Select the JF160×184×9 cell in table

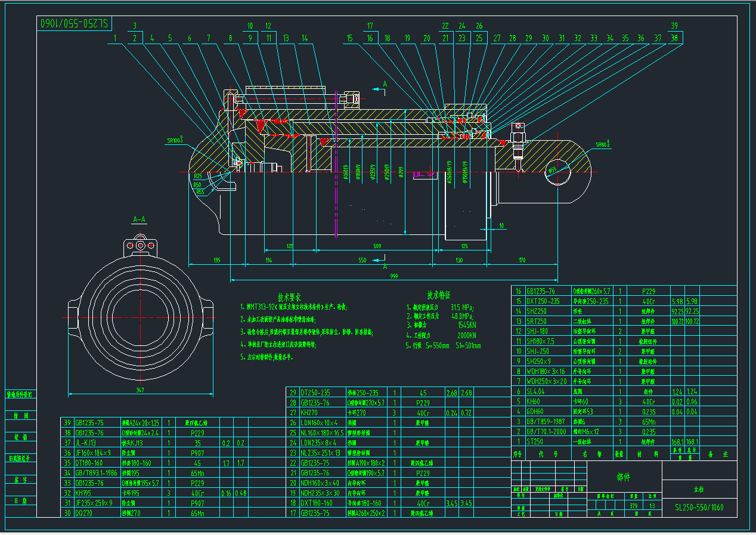click(x=94, y=453)
